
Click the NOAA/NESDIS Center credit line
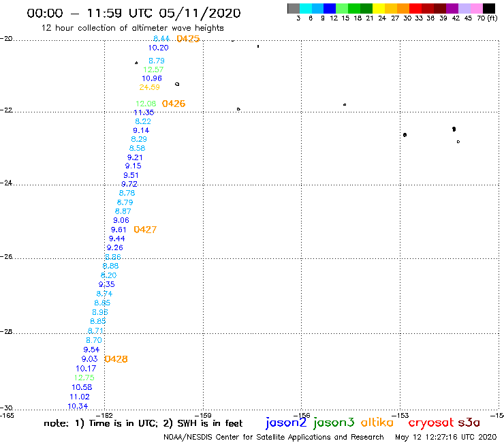[x=274, y=438]
